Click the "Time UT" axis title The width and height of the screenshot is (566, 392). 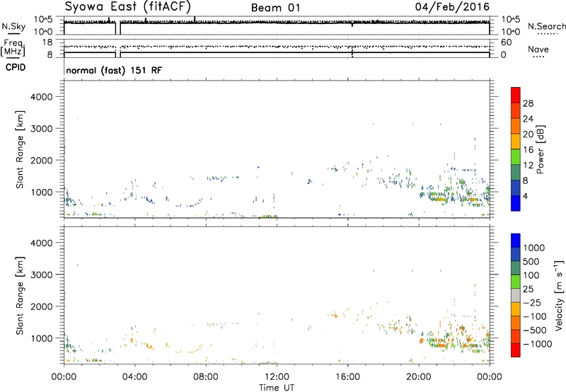pos(277,388)
